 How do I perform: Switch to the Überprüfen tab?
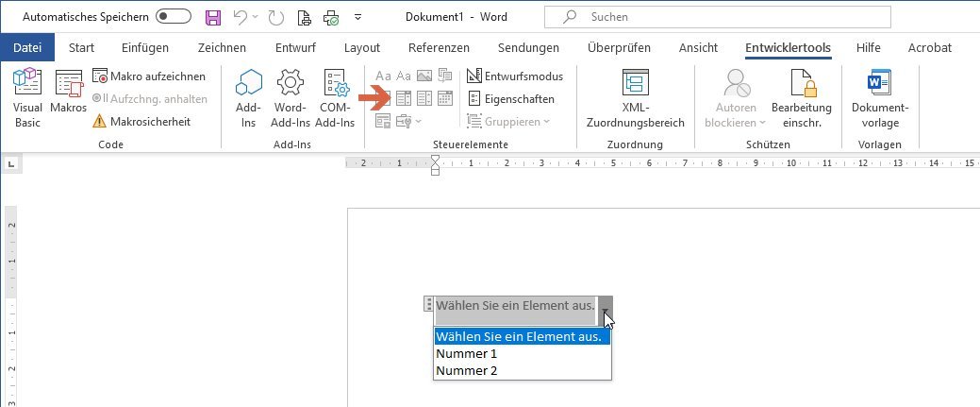click(x=619, y=47)
